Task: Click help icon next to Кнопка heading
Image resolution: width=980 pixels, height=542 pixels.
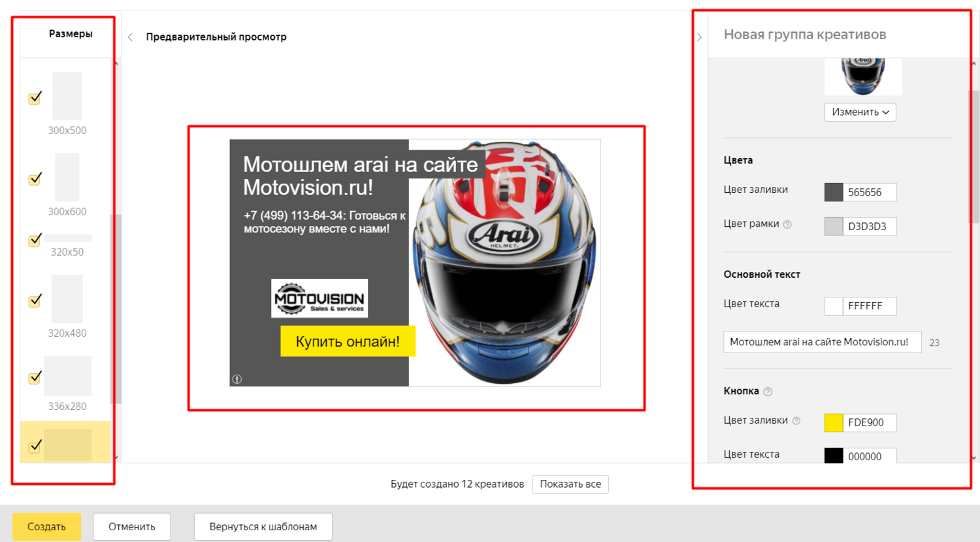Action: coord(768,392)
